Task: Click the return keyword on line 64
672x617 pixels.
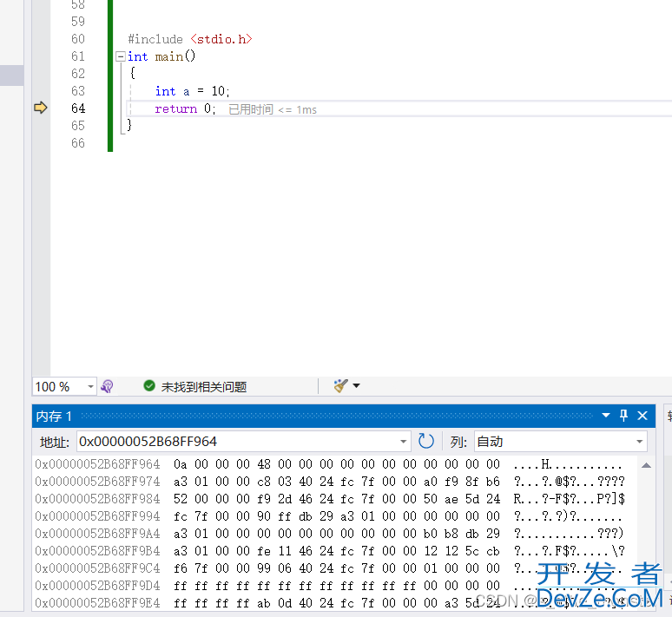Action: click(175, 108)
